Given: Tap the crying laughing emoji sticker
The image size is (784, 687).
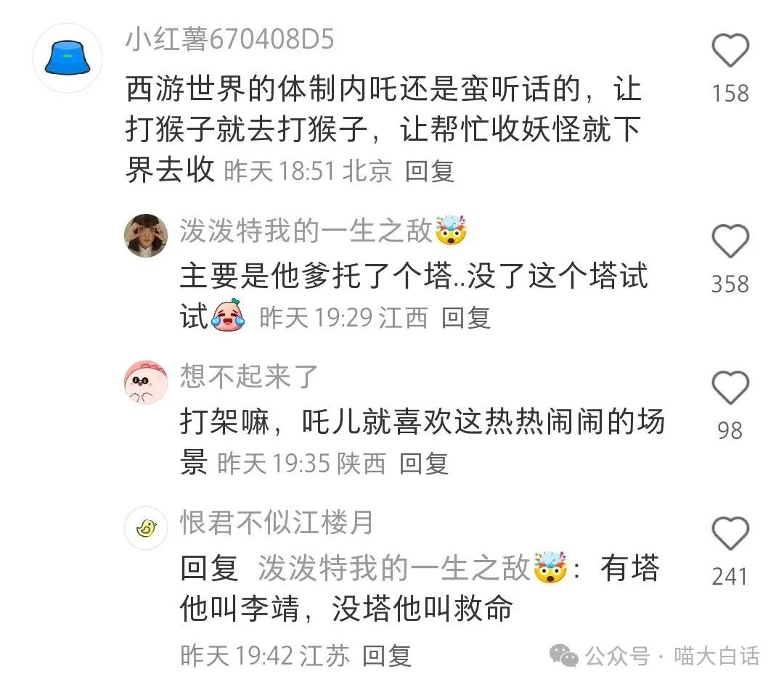Looking at the screenshot, I should pos(227,316).
